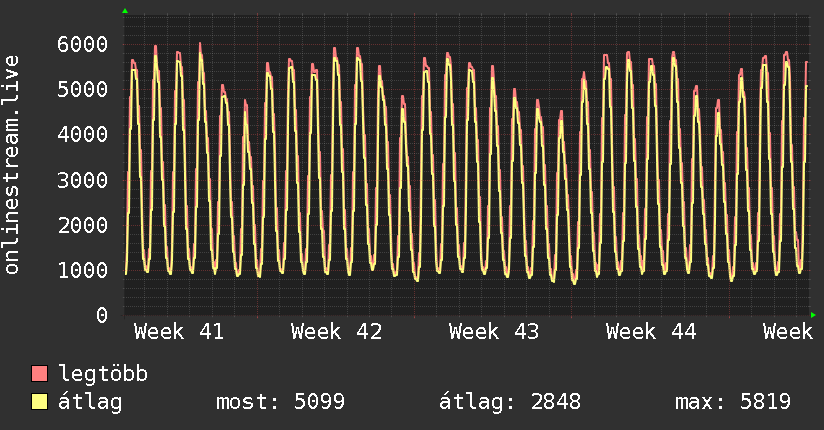Click the onlinestream.live vertical axis title
Viewport: 824px width, 430px height.
(x=12, y=165)
